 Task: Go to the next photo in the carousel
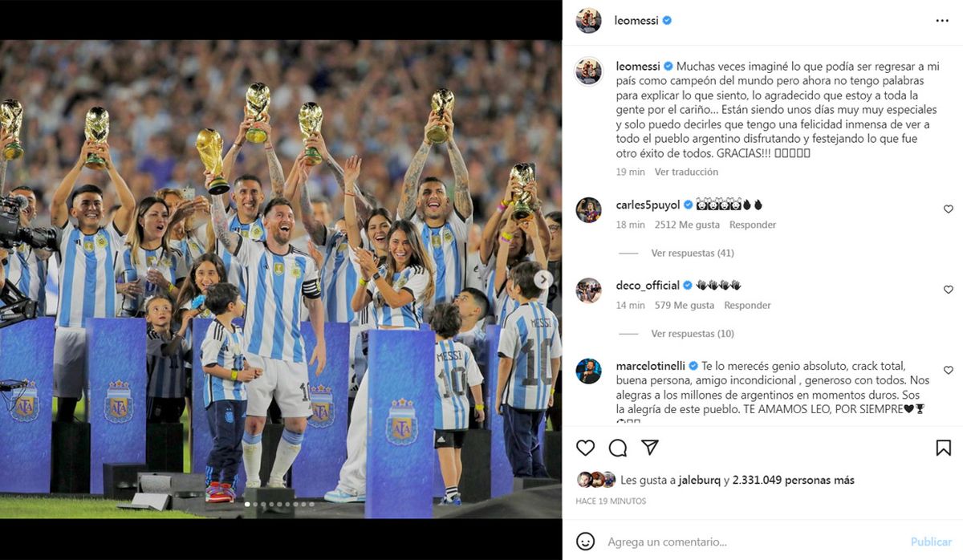(x=543, y=279)
